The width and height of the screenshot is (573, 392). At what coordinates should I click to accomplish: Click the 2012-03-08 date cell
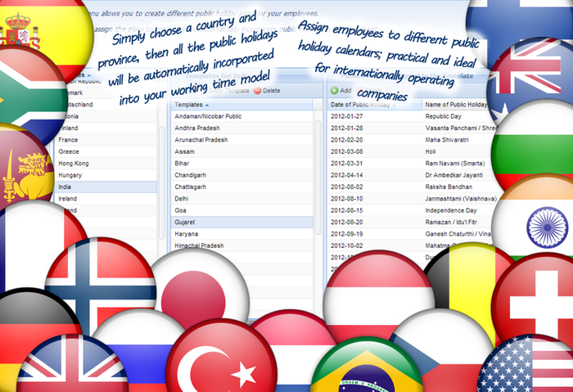point(346,151)
